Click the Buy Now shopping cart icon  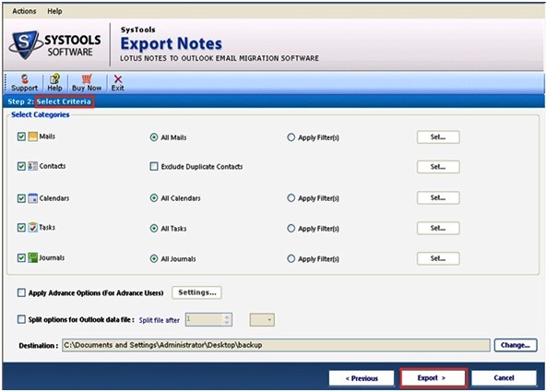pos(87,79)
